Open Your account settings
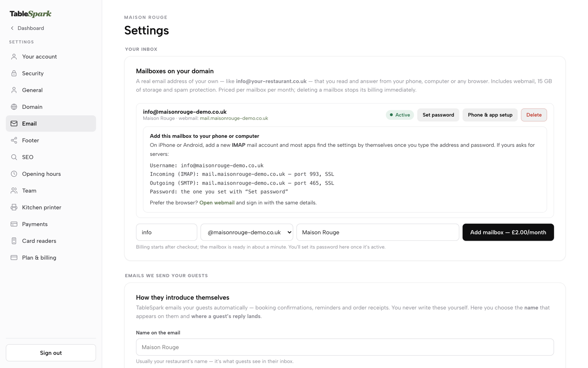Image resolution: width=588 pixels, height=368 pixels. coord(51,56)
